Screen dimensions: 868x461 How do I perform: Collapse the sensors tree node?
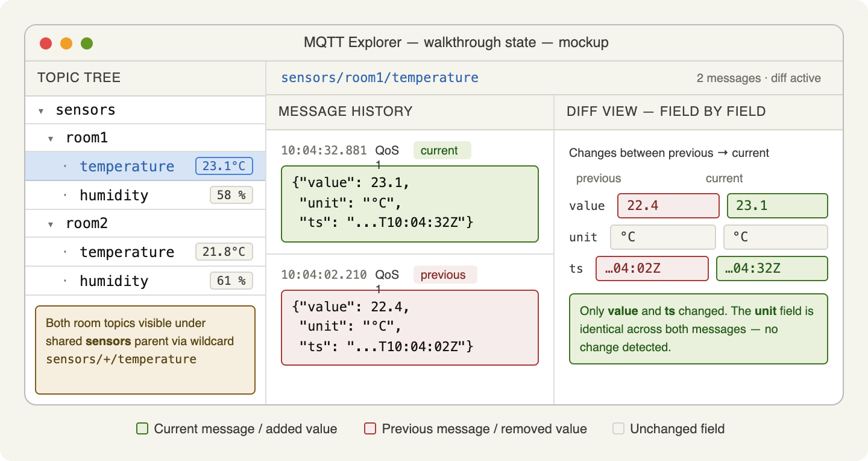click(41, 111)
